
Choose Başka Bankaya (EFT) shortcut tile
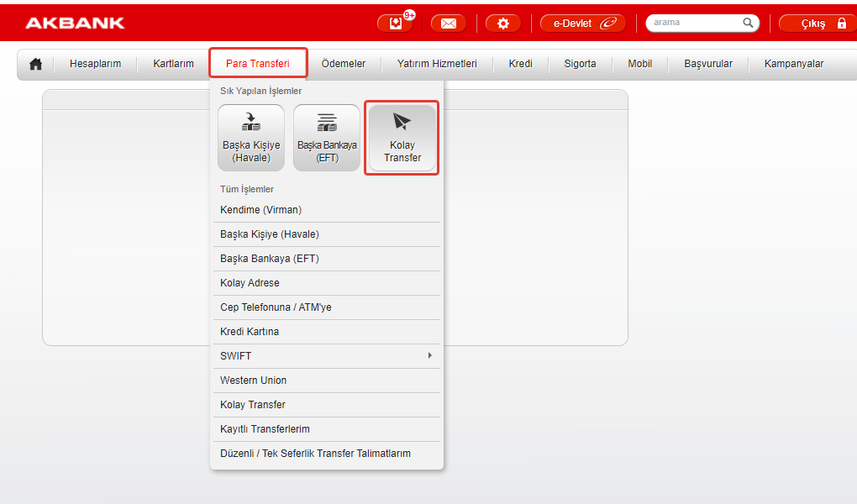(327, 138)
